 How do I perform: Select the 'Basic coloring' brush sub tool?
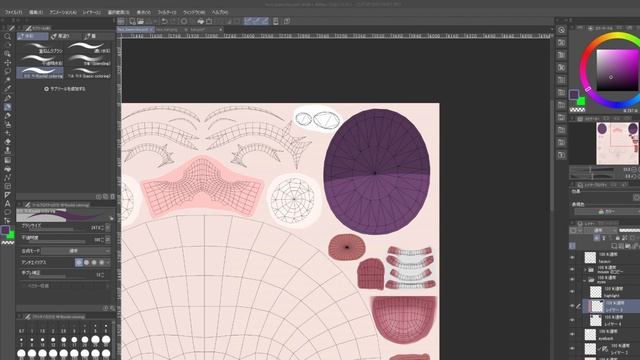click(89, 73)
